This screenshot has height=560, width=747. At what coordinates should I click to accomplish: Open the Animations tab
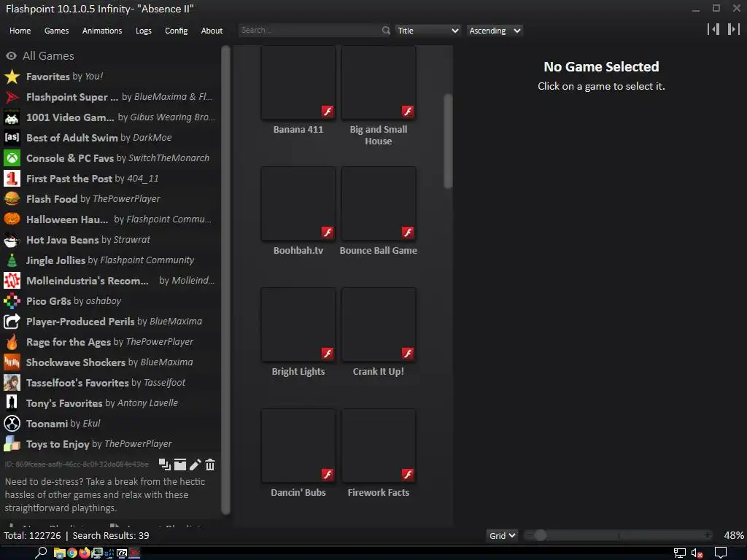coord(102,31)
